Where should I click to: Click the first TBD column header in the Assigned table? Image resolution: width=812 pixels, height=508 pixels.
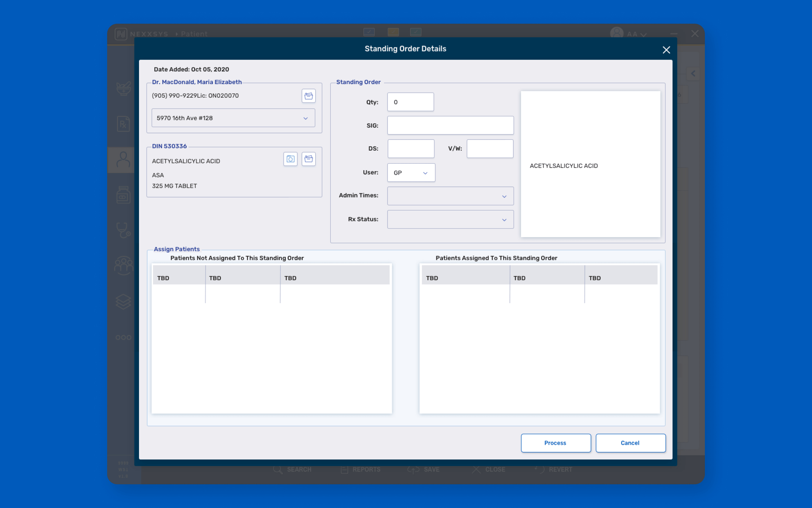coord(465,275)
